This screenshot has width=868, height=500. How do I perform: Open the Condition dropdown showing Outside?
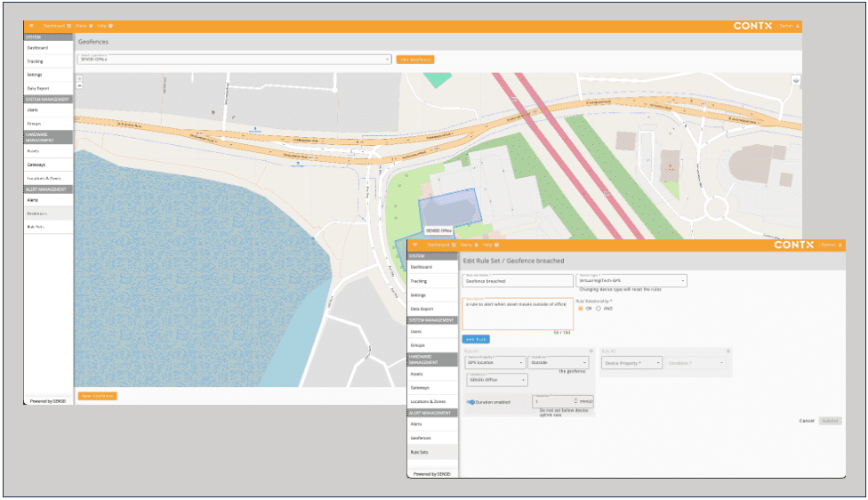coord(559,363)
